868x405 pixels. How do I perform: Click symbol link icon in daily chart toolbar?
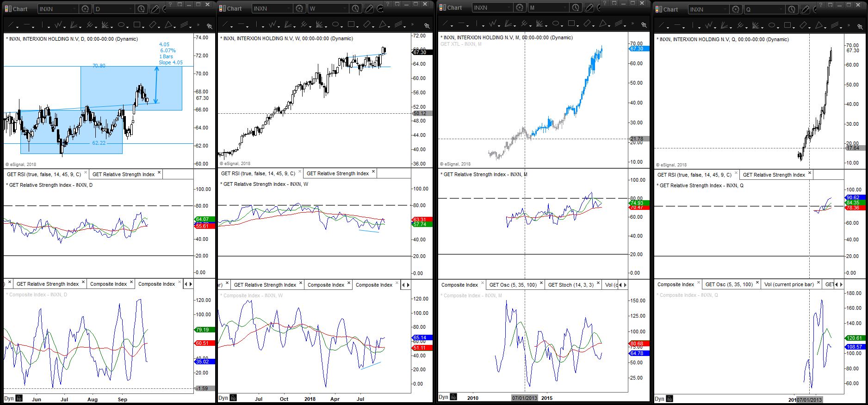210,26
